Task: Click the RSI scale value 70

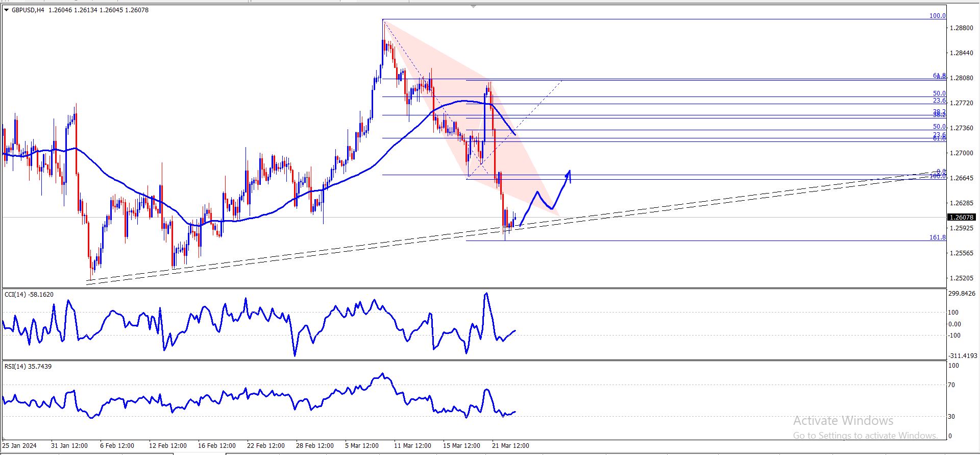Action: (x=951, y=385)
